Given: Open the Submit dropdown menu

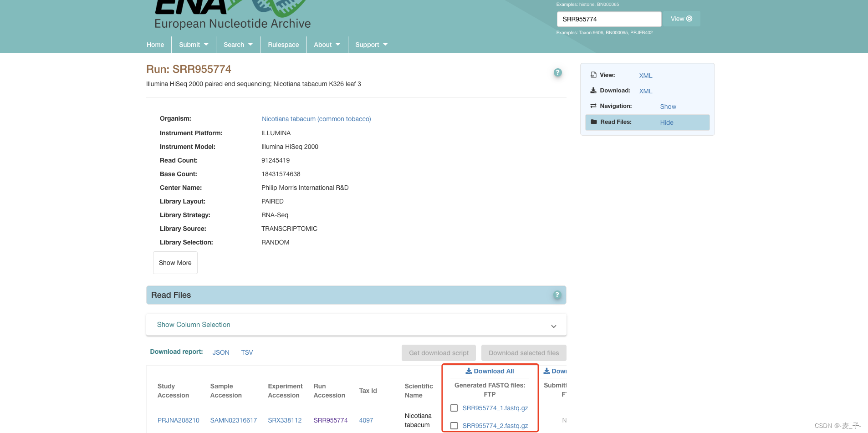Looking at the screenshot, I should tap(194, 45).
